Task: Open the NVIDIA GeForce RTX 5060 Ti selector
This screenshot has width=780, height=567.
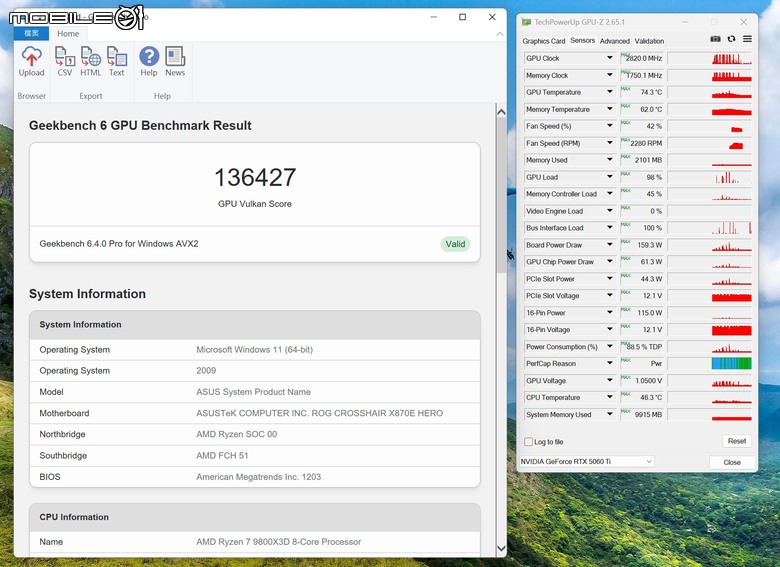Action: (586, 462)
